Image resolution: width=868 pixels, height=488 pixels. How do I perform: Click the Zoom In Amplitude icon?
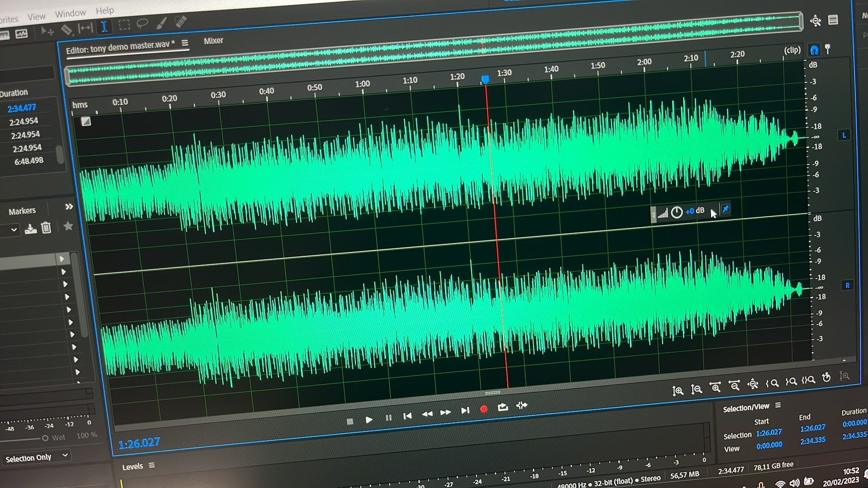677,391
